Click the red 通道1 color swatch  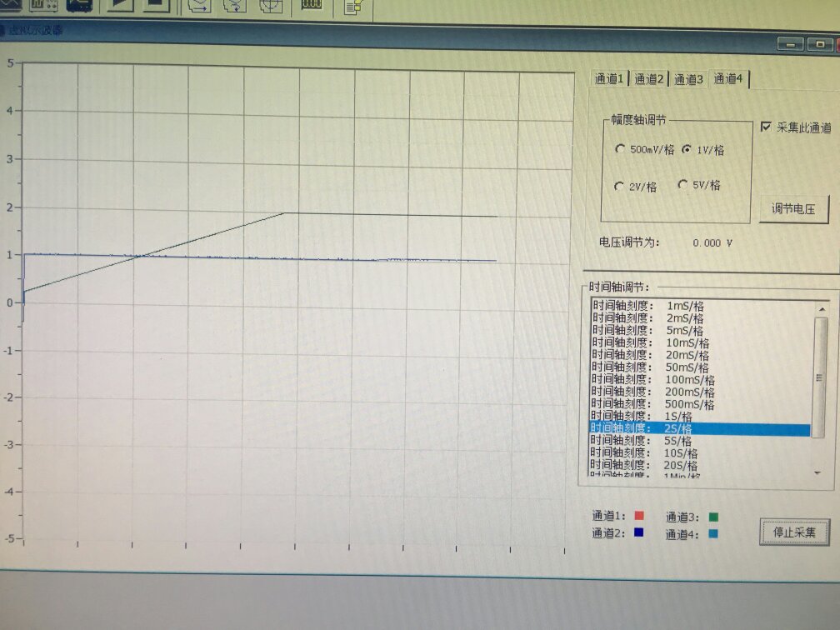point(638,515)
